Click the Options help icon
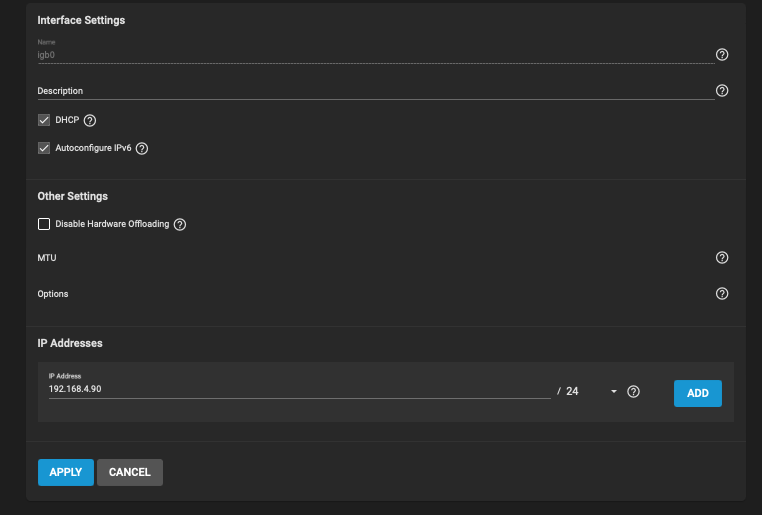 [x=722, y=293]
